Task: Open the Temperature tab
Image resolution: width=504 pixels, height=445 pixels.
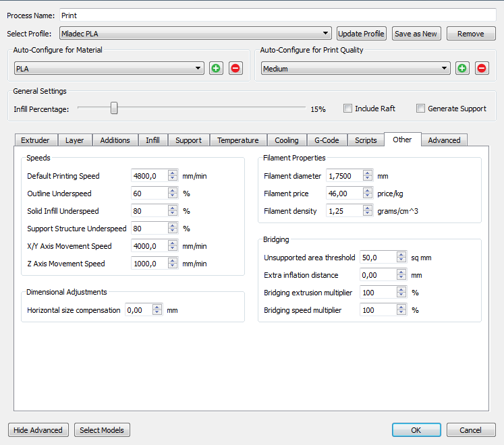Action: (237, 140)
